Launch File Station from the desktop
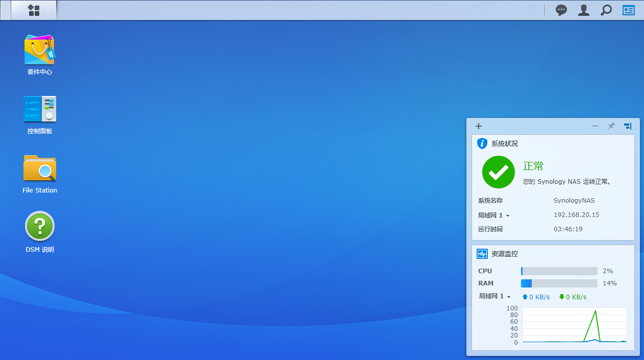This screenshot has height=360, width=644. pos(40,174)
